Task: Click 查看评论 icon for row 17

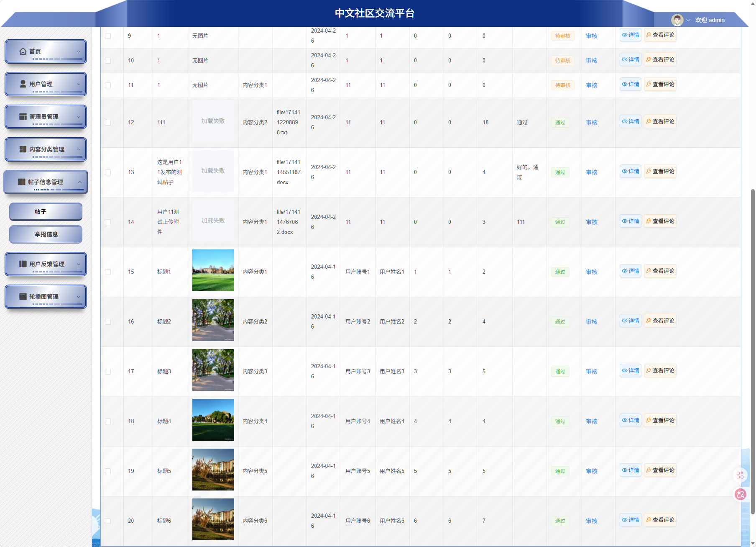Action: [x=649, y=370]
